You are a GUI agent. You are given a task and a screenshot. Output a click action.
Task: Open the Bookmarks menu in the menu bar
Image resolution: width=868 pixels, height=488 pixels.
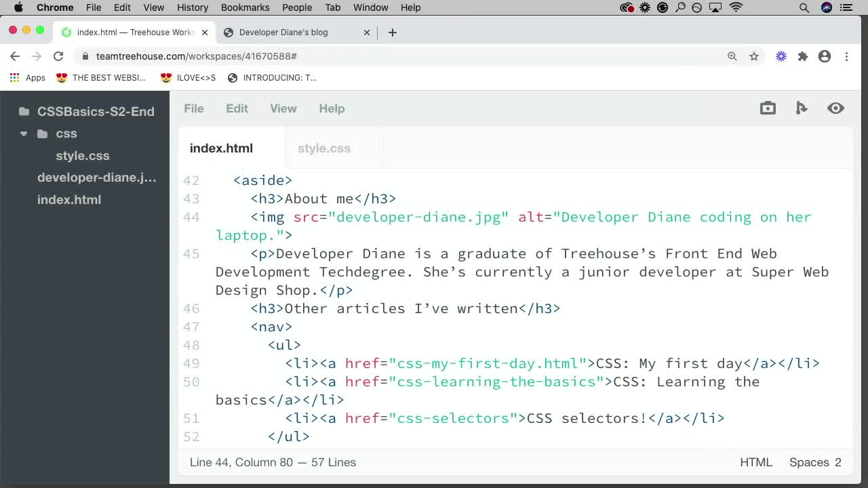click(x=245, y=7)
